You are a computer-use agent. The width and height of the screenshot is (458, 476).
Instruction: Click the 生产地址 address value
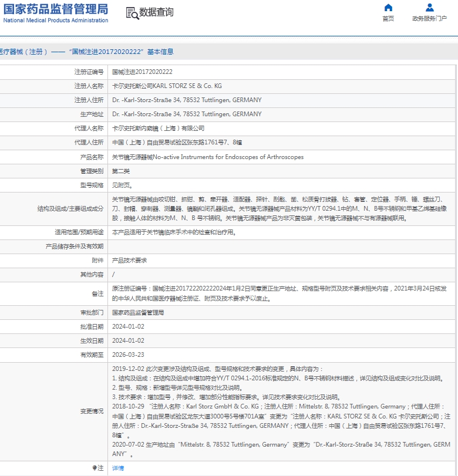click(x=187, y=114)
